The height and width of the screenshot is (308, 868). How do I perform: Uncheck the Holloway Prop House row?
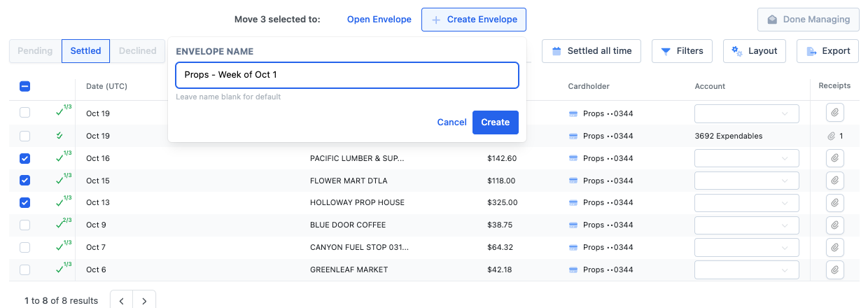(x=24, y=203)
